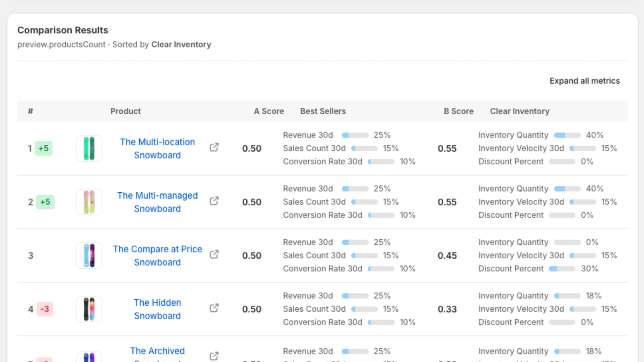Open The Multi-managed Snowboard product link

click(x=157, y=202)
